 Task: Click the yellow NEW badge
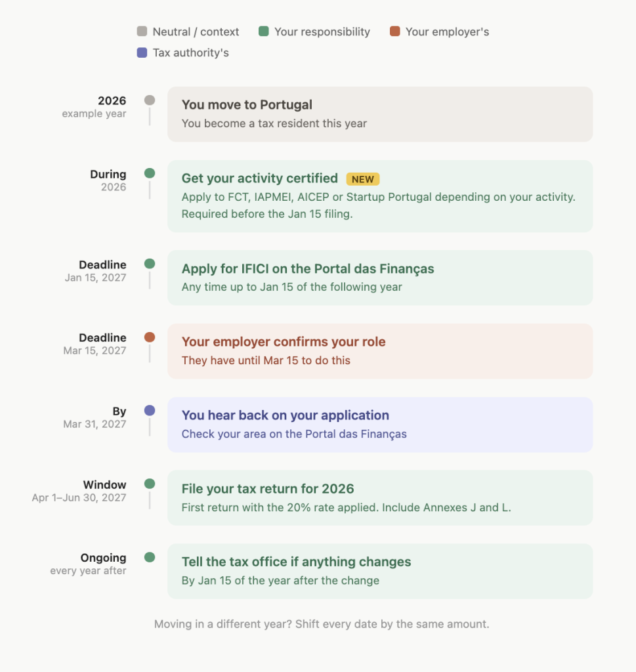point(362,179)
